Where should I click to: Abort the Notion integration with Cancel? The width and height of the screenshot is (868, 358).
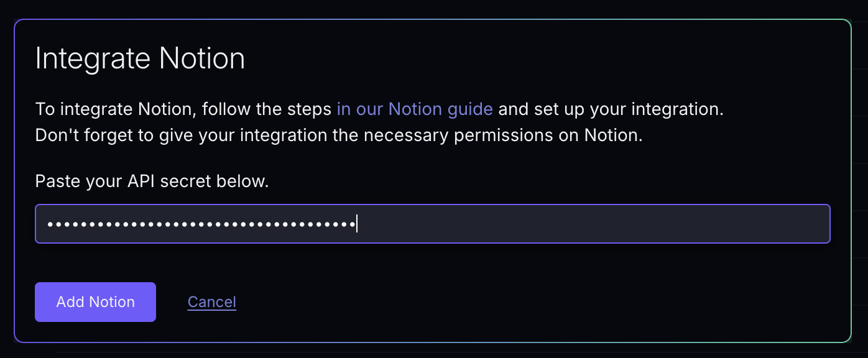click(211, 302)
